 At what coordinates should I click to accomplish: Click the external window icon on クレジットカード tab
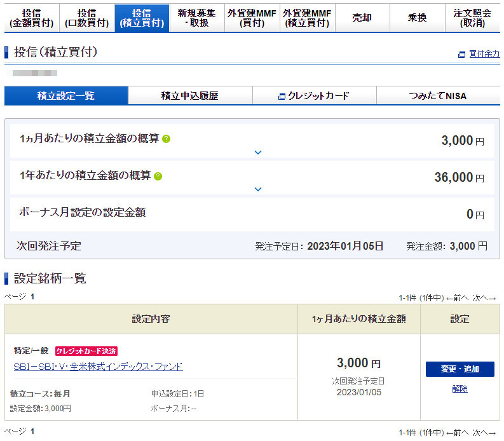[x=282, y=97]
